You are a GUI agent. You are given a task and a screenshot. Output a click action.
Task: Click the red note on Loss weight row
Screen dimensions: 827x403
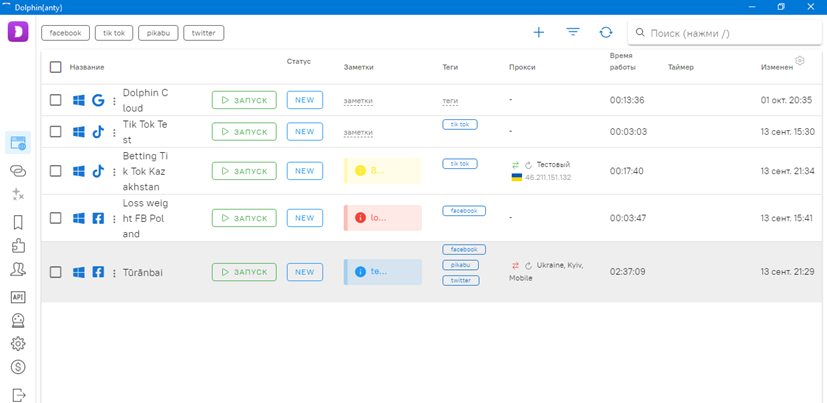[382, 218]
